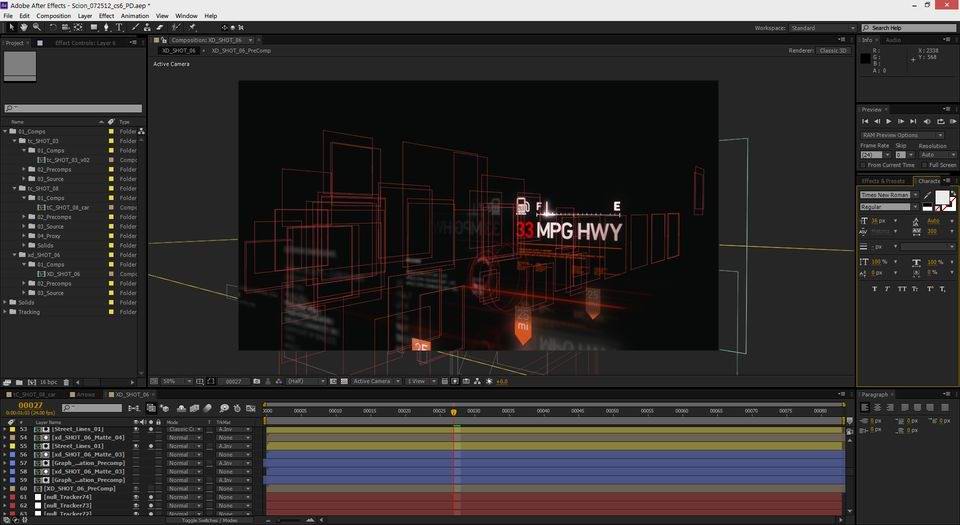Screen dimensions: 960x525
Task: Click the 16 bpc color depth button
Action: [x=48, y=382]
